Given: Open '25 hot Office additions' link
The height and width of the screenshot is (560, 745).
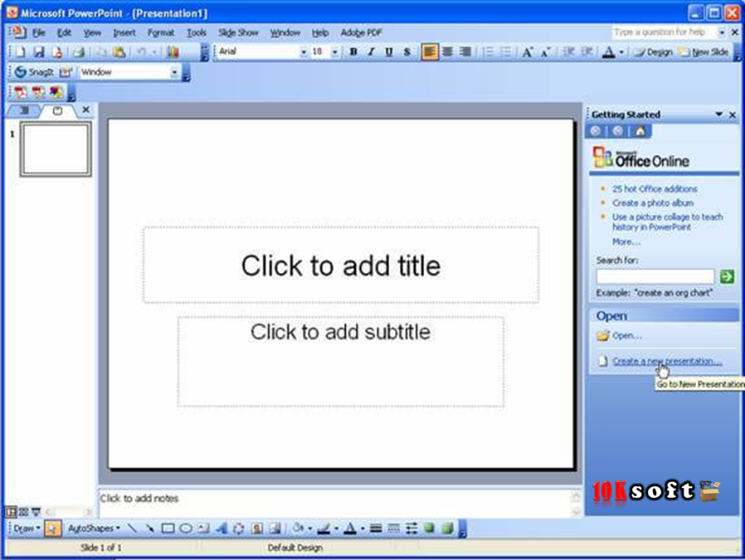Looking at the screenshot, I should (655, 188).
